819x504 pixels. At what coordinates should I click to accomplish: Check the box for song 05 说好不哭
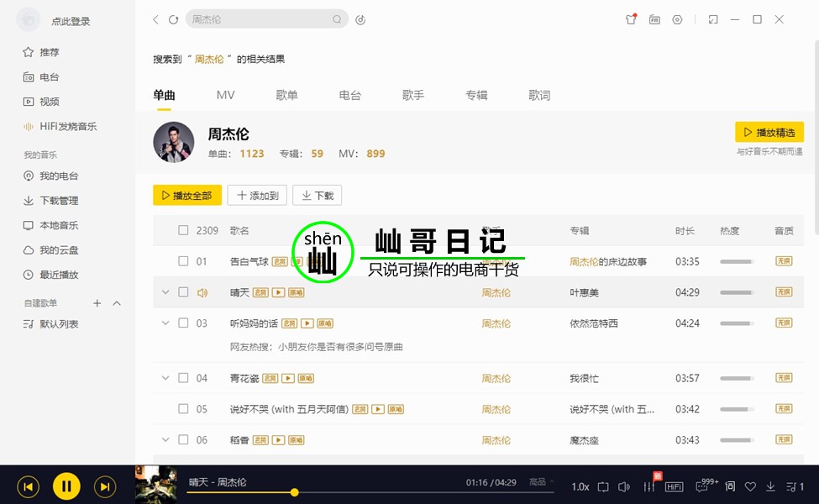click(183, 408)
